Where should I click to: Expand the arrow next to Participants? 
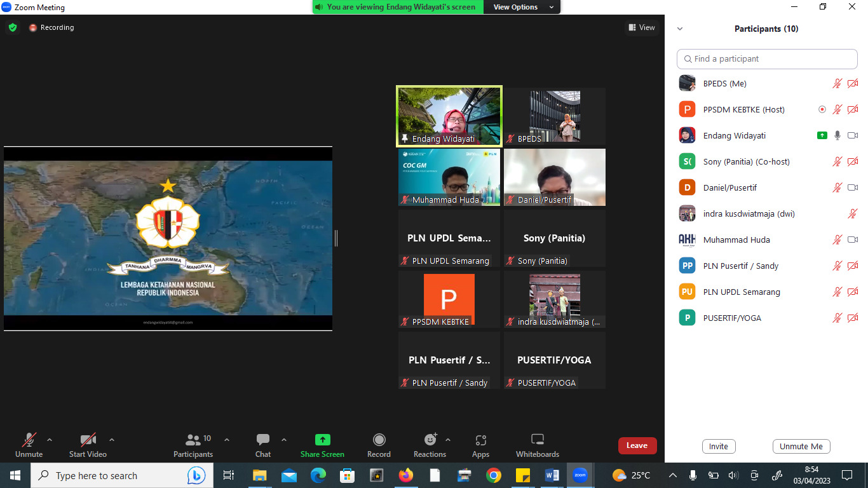pos(227,440)
